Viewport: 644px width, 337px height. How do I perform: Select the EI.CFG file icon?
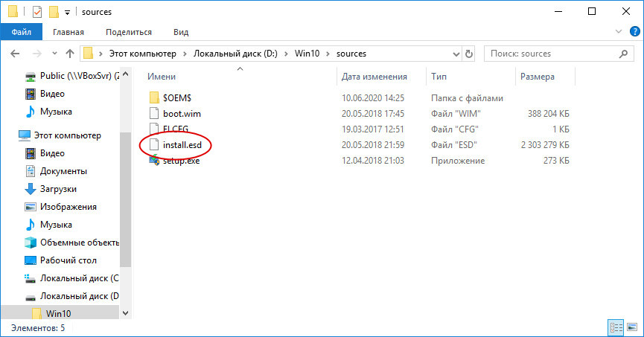pos(154,129)
